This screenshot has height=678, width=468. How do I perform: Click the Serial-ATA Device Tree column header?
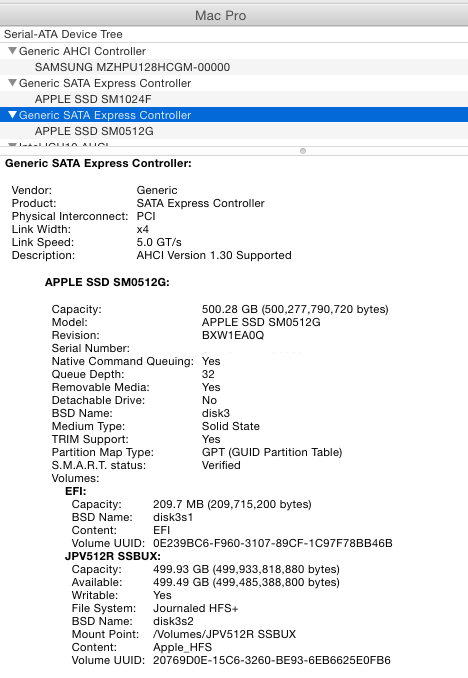click(x=63, y=34)
